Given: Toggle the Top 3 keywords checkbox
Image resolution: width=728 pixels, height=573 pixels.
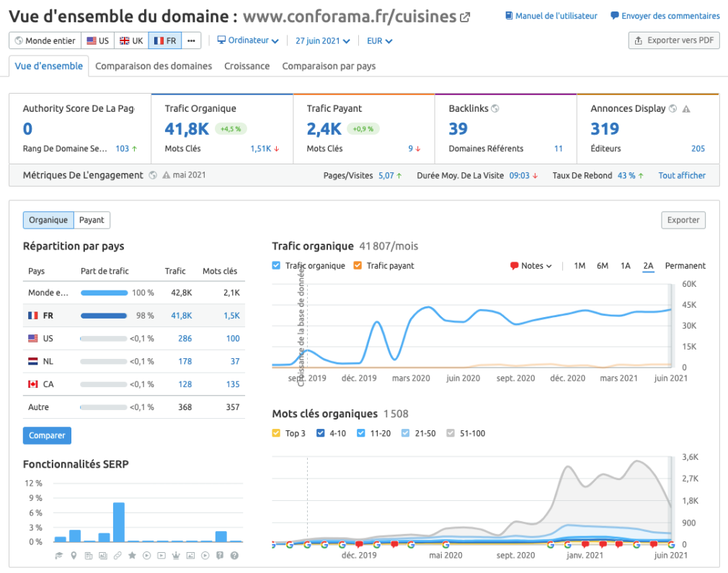Looking at the screenshot, I should tap(276, 433).
